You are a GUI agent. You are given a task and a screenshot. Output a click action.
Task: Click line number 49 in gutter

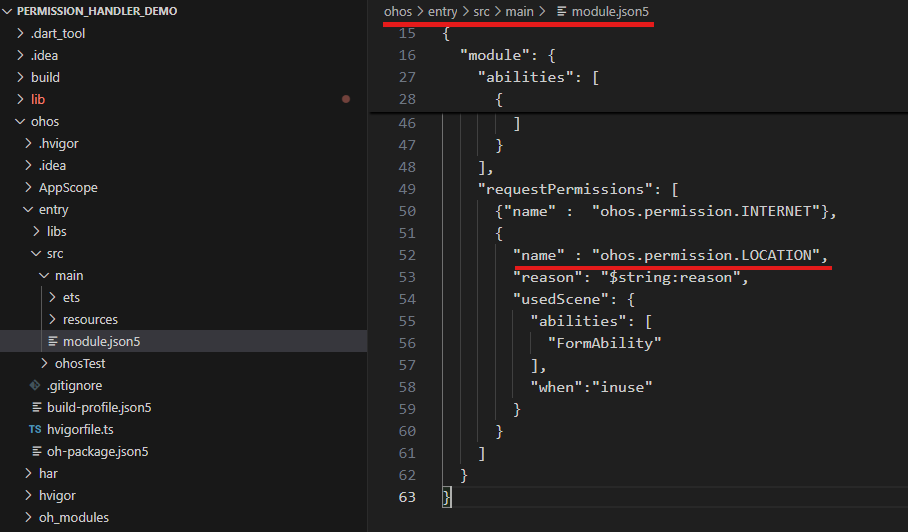407,189
